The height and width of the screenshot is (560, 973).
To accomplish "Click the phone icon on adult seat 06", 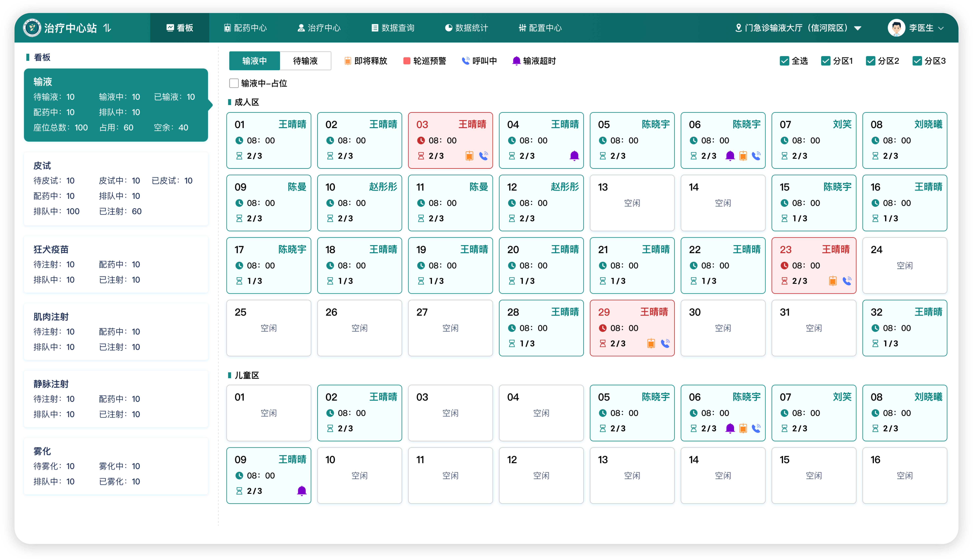I will pyautogui.click(x=756, y=156).
